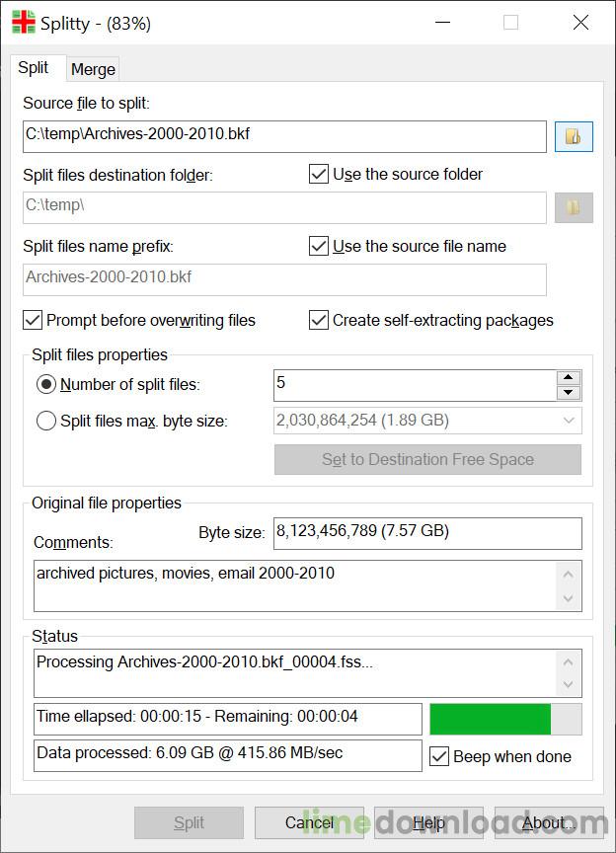The image size is (616, 853).
Task: Browse for source file folder icon
Action: (574, 136)
